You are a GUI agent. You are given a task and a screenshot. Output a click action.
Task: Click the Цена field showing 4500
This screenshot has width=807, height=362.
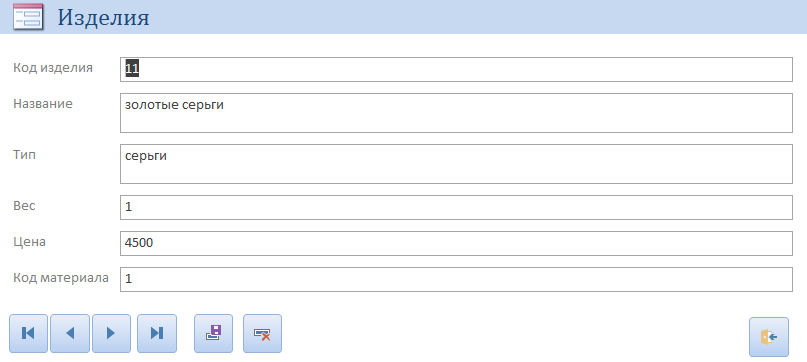click(456, 243)
